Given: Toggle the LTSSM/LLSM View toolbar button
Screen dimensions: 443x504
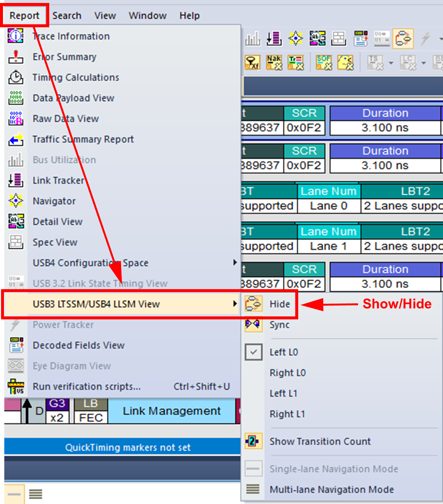Looking at the screenshot, I should pos(403,38).
